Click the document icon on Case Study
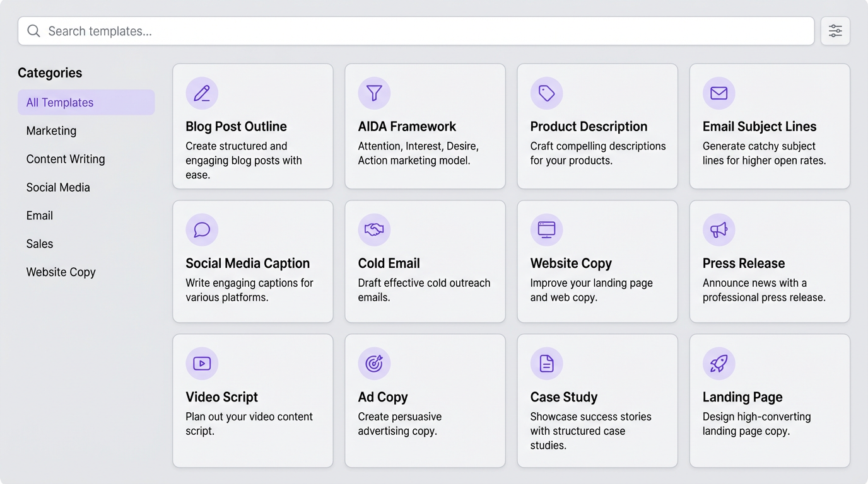Image resolution: width=868 pixels, height=484 pixels. pos(546,363)
